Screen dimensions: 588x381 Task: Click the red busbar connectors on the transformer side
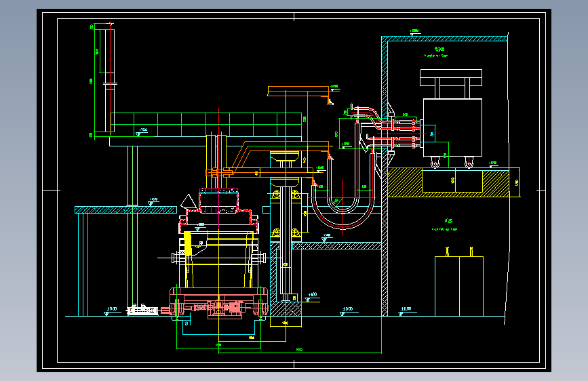405,134
